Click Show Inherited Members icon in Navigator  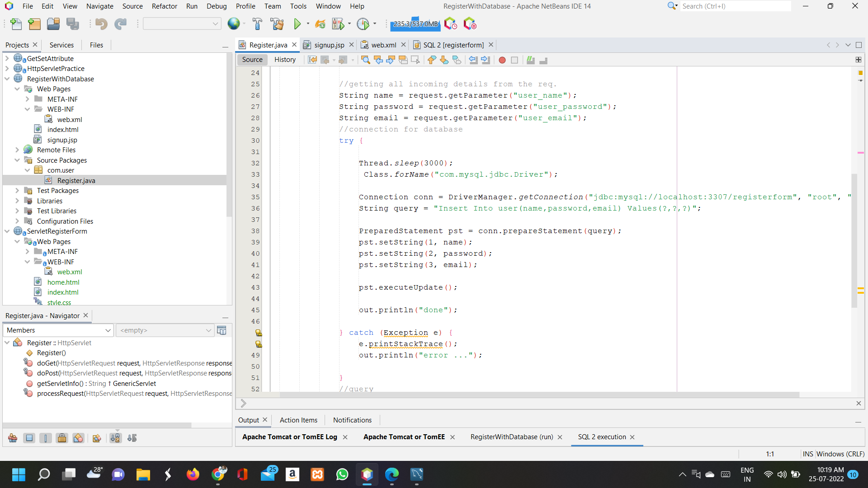coord(13,438)
